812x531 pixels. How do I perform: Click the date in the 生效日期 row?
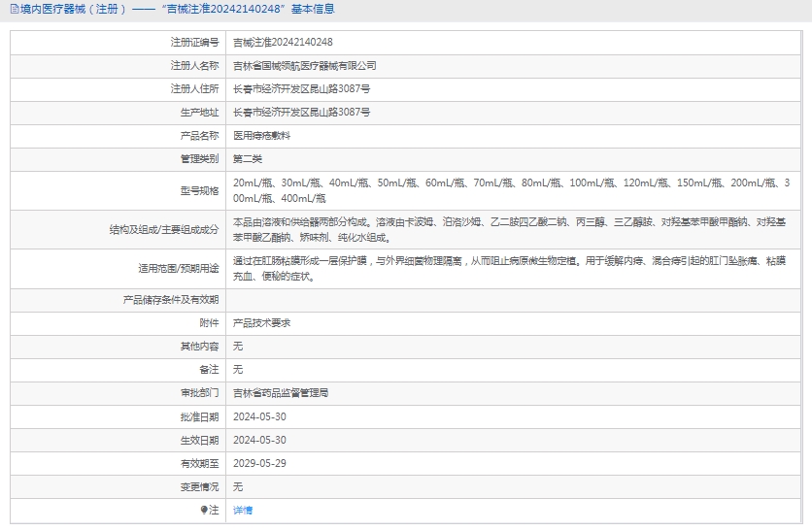[259, 440]
